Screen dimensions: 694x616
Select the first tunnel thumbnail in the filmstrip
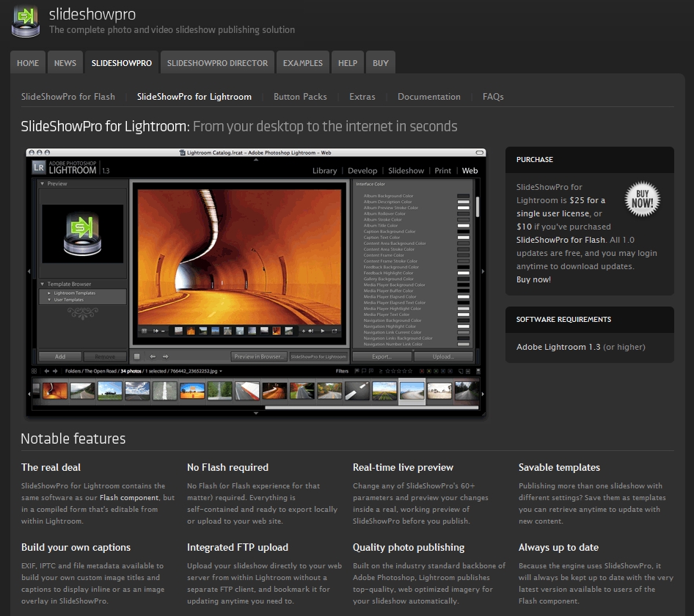(55, 391)
